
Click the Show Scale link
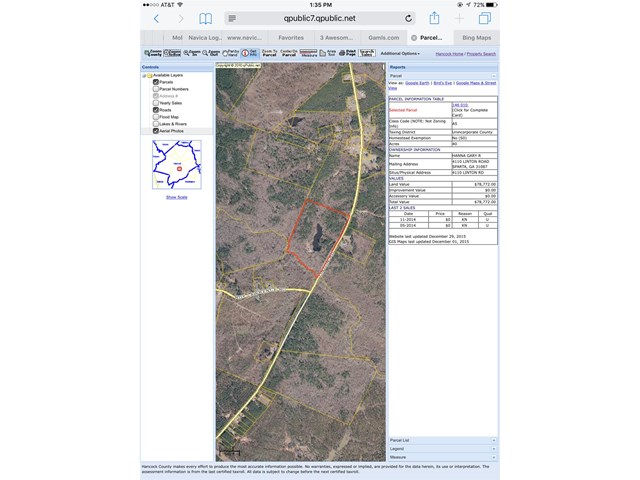[177, 197]
